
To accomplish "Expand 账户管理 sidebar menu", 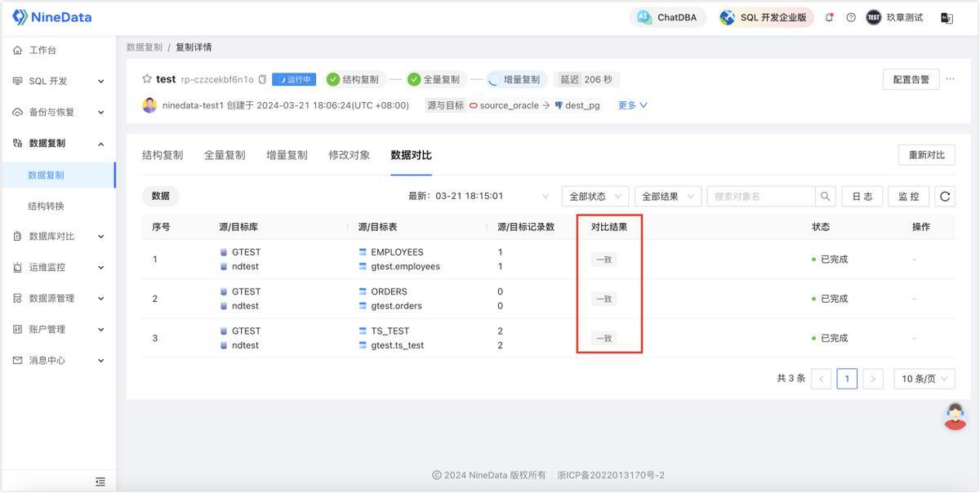I will [58, 329].
